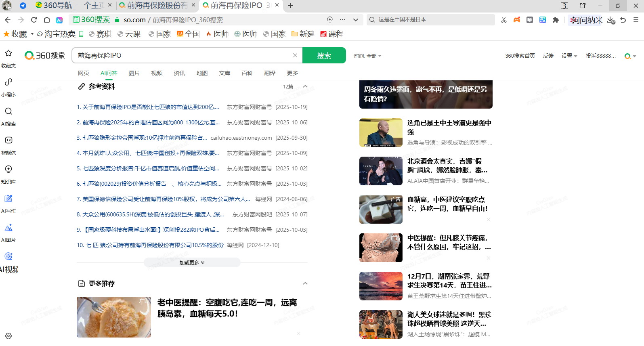
Task: Reload the page with the refresh icon
Action: point(34,20)
